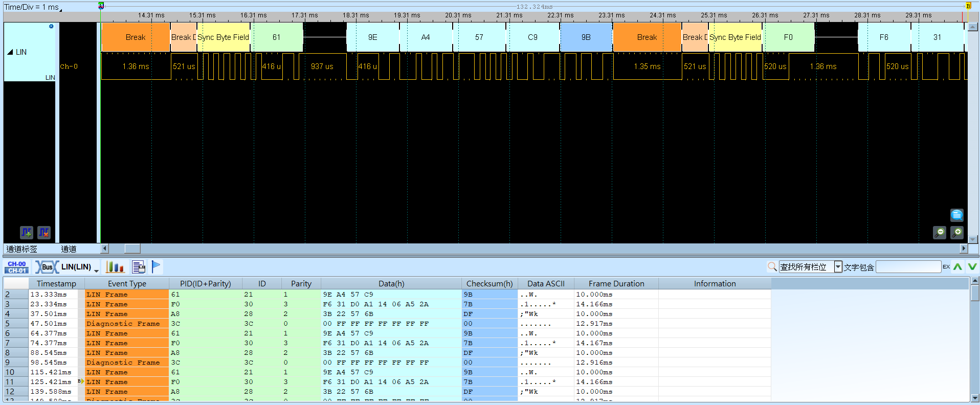The width and height of the screenshot is (980, 405).
Task: Click waveform horizontal scrollbar right arrow
Action: pos(964,249)
